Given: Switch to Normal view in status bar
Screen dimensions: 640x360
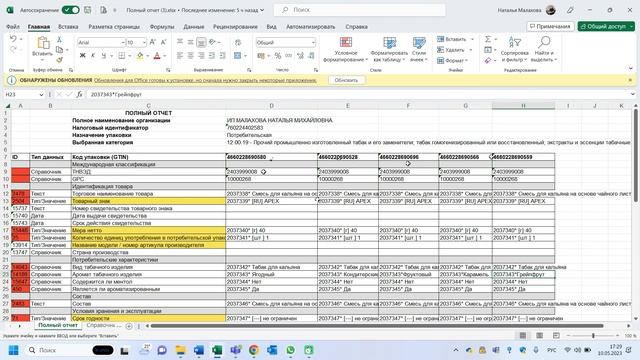Looking at the screenshot, I should tap(523, 336).
